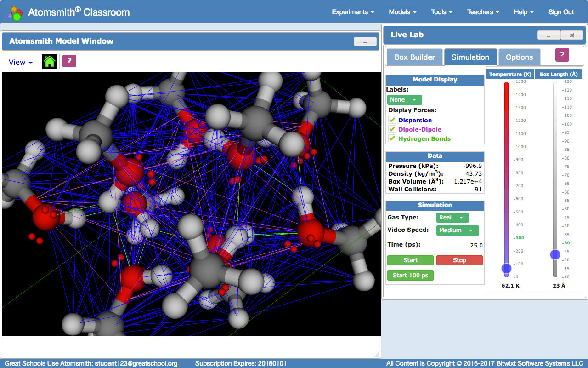Screen dimensions: 588x368
Task: Minimize the Atomsmith Model Window panel
Action: point(365,41)
